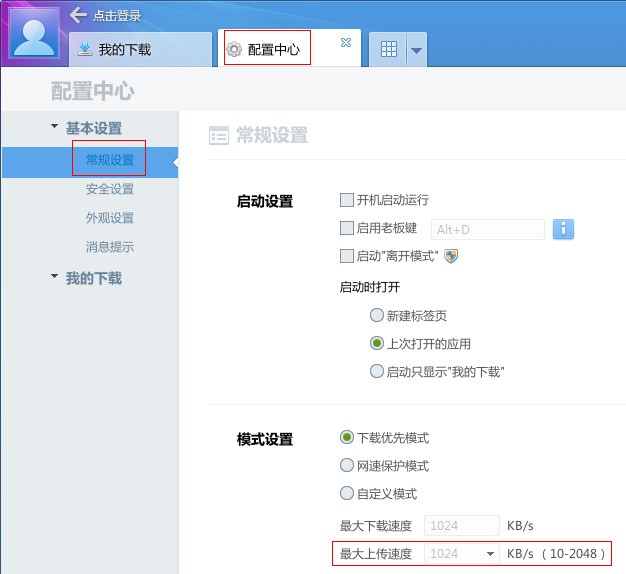This screenshot has width=626, height=574.
Task: Click the blue info icon beside Alt+D
Action: click(563, 229)
